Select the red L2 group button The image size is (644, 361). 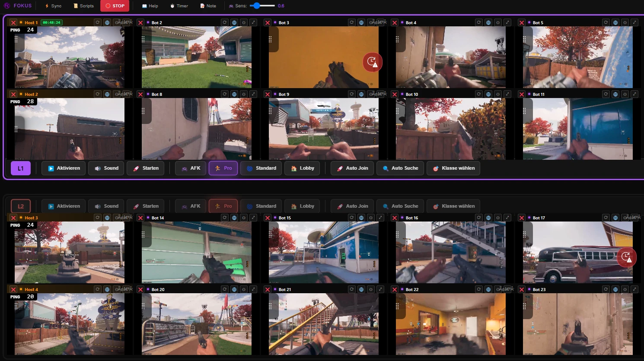[21, 206]
